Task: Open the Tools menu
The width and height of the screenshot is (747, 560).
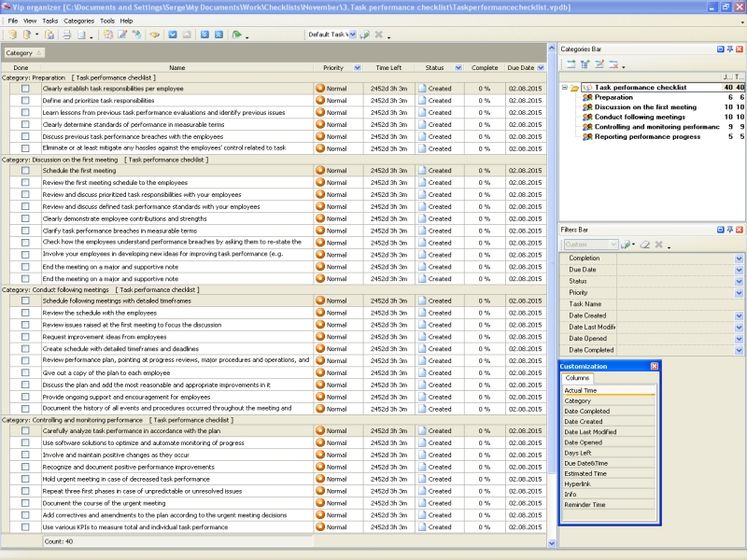Action: 107,20
